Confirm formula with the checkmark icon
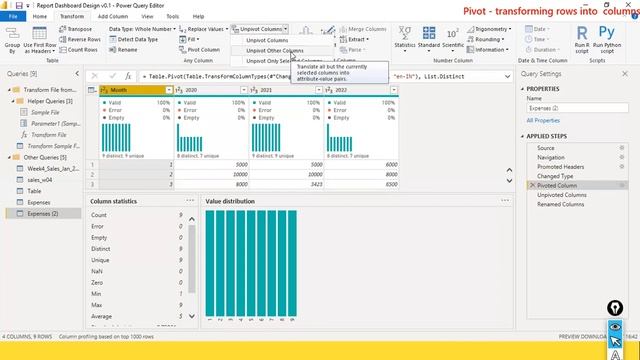 pyautogui.click(x=113, y=76)
